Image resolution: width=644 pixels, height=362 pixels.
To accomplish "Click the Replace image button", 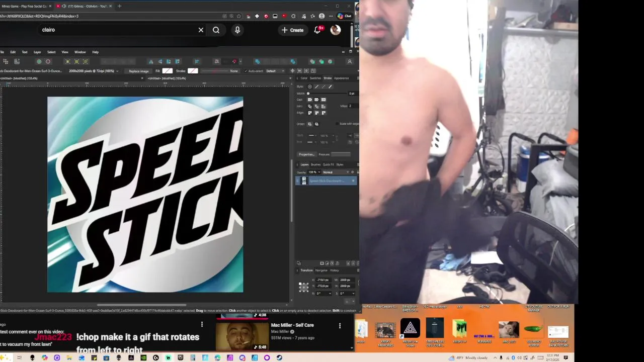I will point(139,71).
